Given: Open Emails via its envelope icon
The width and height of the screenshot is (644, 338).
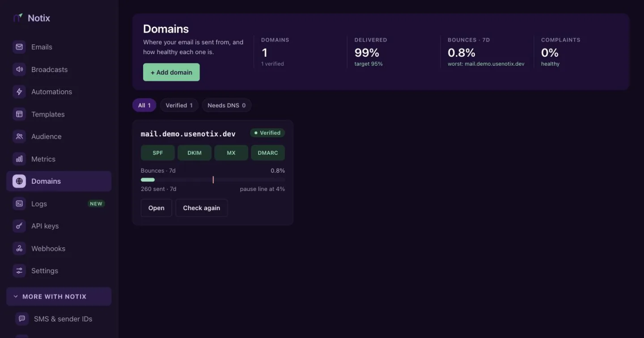Looking at the screenshot, I should 19,47.
